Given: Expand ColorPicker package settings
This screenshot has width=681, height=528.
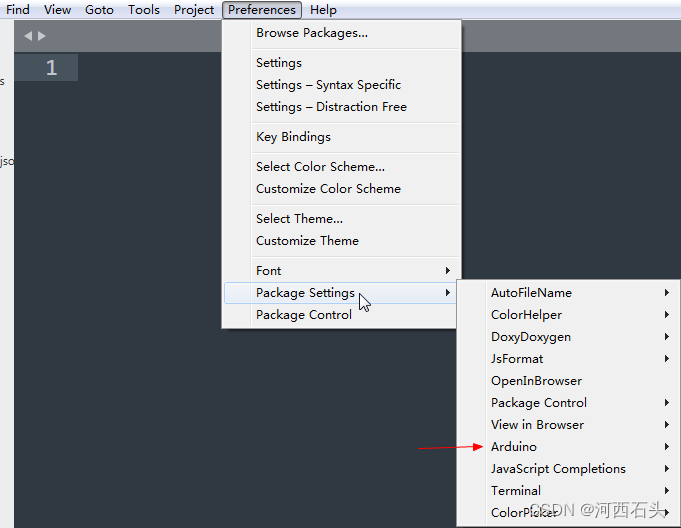Looking at the screenshot, I should click(x=569, y=513).
